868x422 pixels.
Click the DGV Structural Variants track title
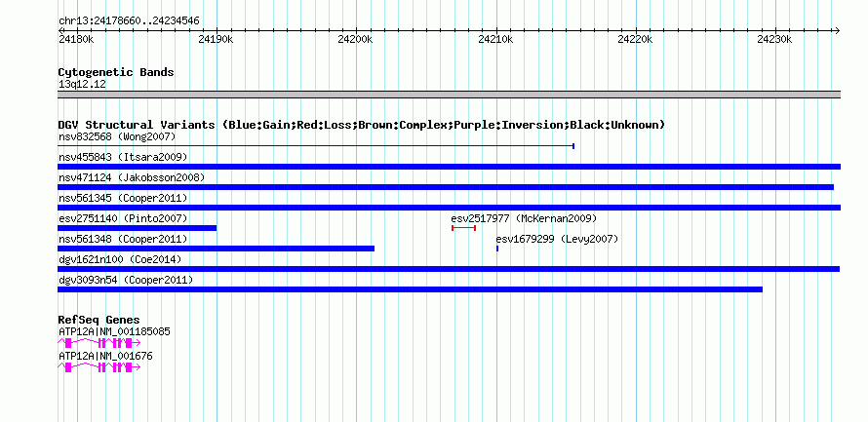[x=362, y=125]
